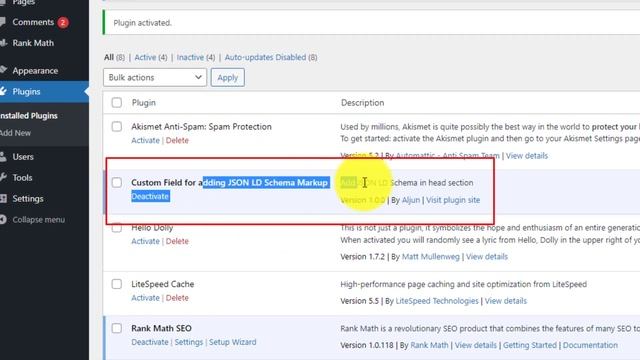
Task: Check the LiteSpeed Cache checkbox
Action: 117,284
